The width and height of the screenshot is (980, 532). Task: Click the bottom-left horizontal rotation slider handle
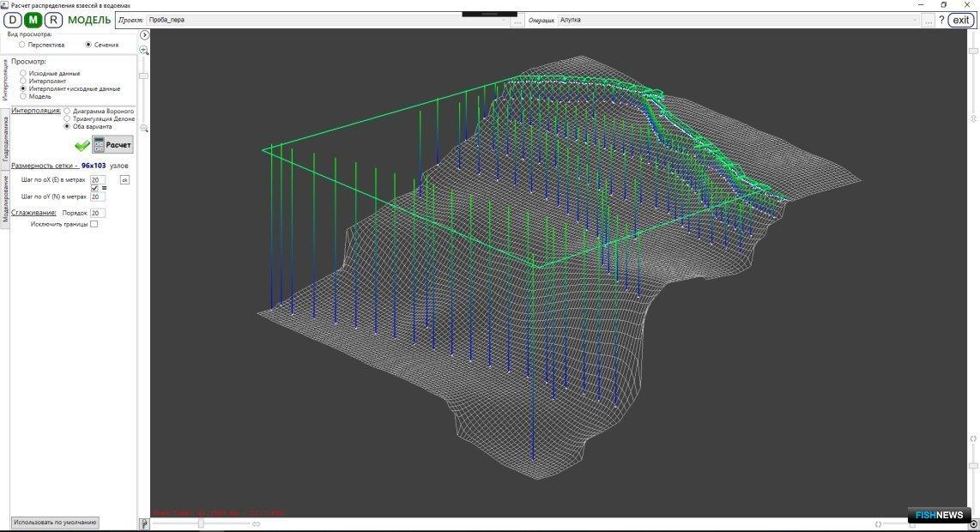[x=201, y=523]
